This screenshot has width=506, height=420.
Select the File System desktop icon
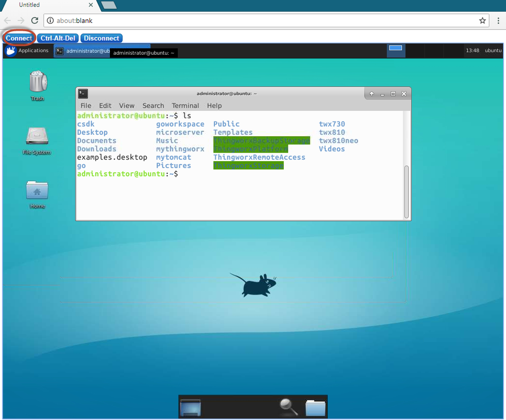click(x=37, y=141)
